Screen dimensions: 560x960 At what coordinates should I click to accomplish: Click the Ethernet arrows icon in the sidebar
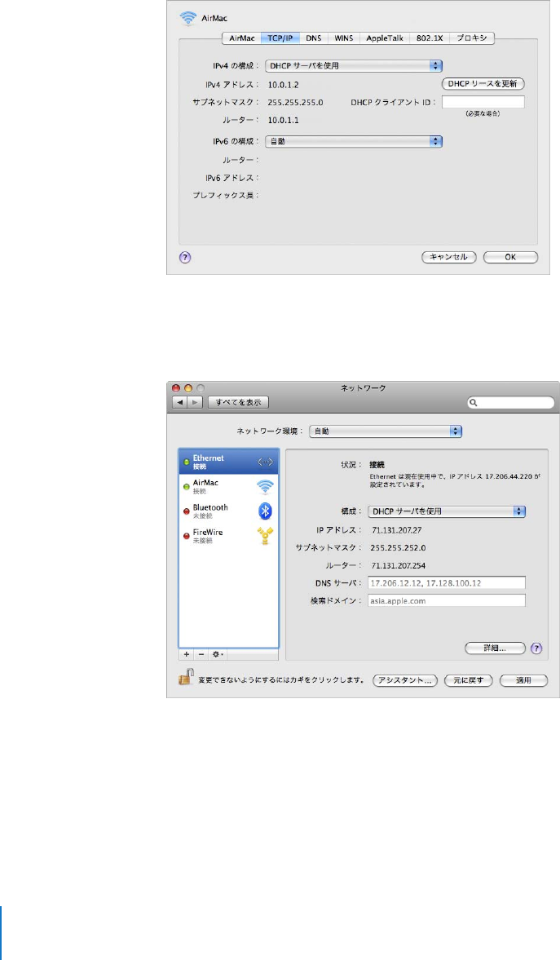[264, 462]
